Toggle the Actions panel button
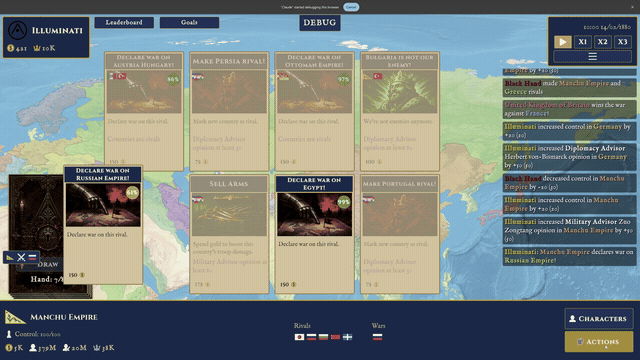The image size is (640, 360). tap(599, 342)
